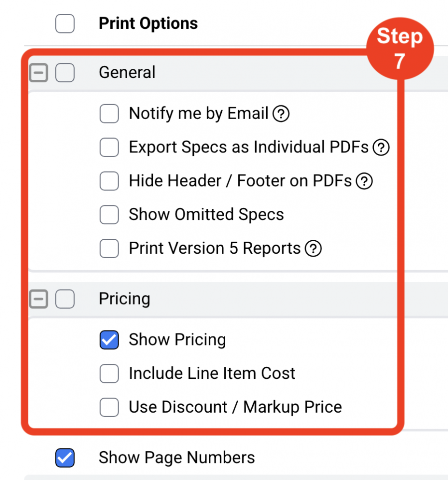
Task: Check Use Discount / Markup Price
Action: click(x=109, y=408)
